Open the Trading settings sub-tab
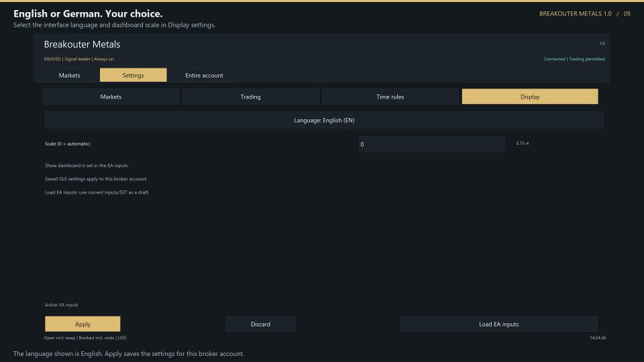Viewport: 644px width, 362px height. [x=250, y=97]
